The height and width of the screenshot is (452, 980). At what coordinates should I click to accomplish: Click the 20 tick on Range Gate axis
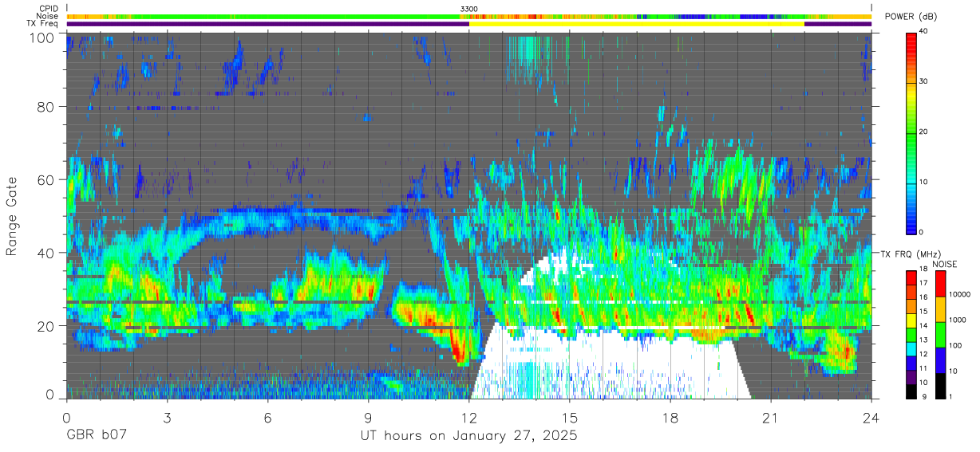click(x=46, y=326)
